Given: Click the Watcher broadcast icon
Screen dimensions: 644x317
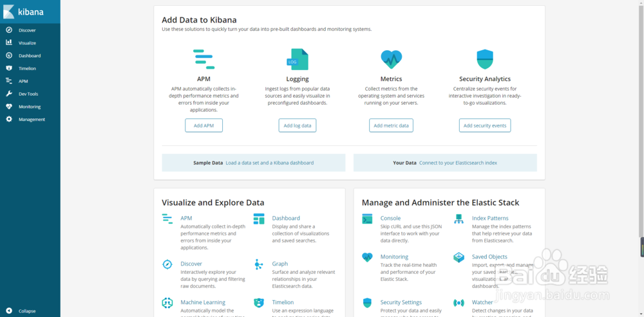Looking at the screenshot, I should (459, 303).
